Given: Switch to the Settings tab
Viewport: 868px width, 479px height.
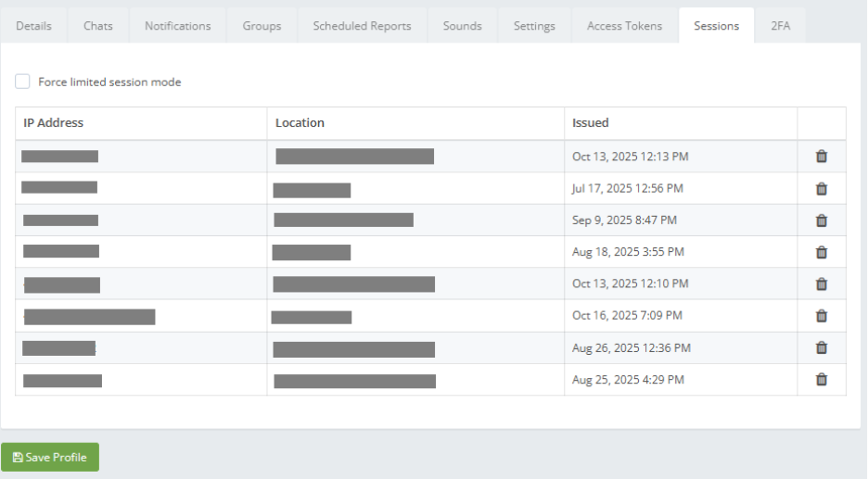Looking at the screenshot, I should pos(534,26).
